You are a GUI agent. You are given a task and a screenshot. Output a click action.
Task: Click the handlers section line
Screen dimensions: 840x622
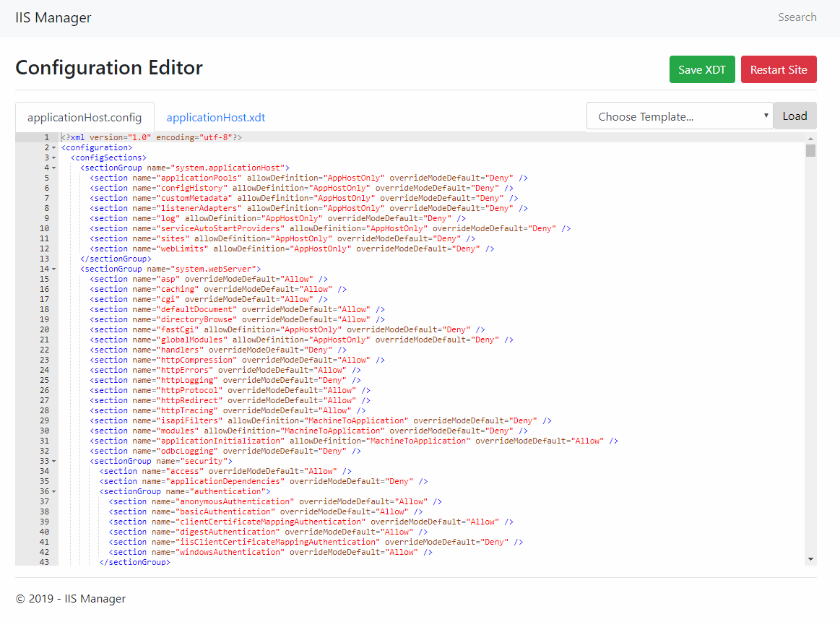coord(218,350)
